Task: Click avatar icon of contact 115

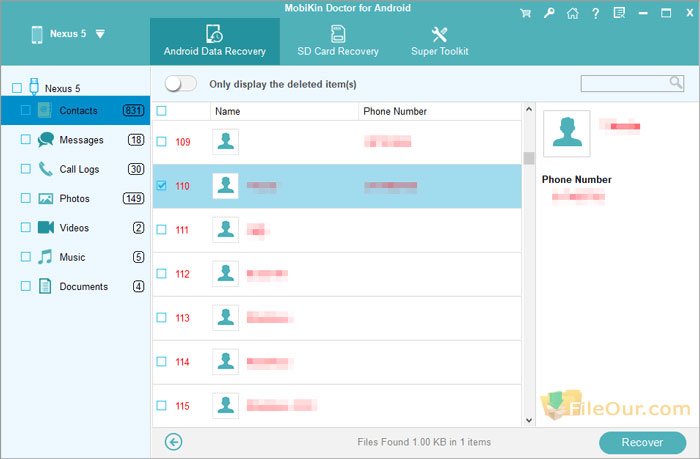Action: 225,405
